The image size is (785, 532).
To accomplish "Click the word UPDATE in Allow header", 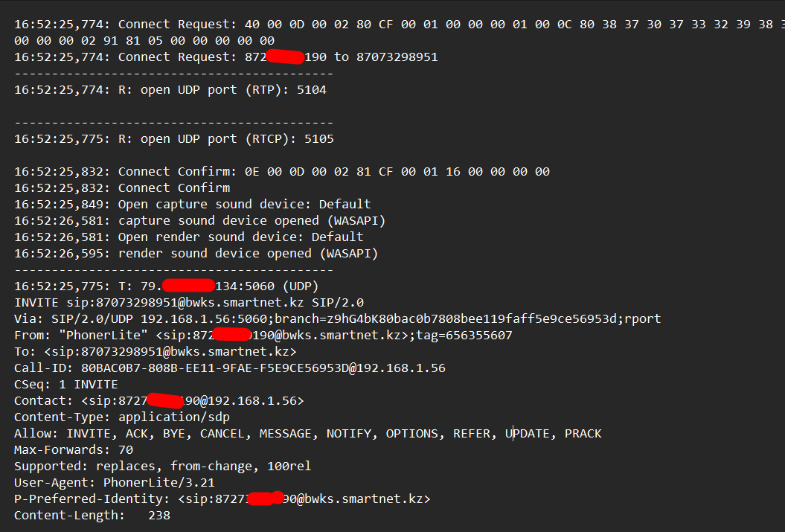I will (x=527, y=433).
